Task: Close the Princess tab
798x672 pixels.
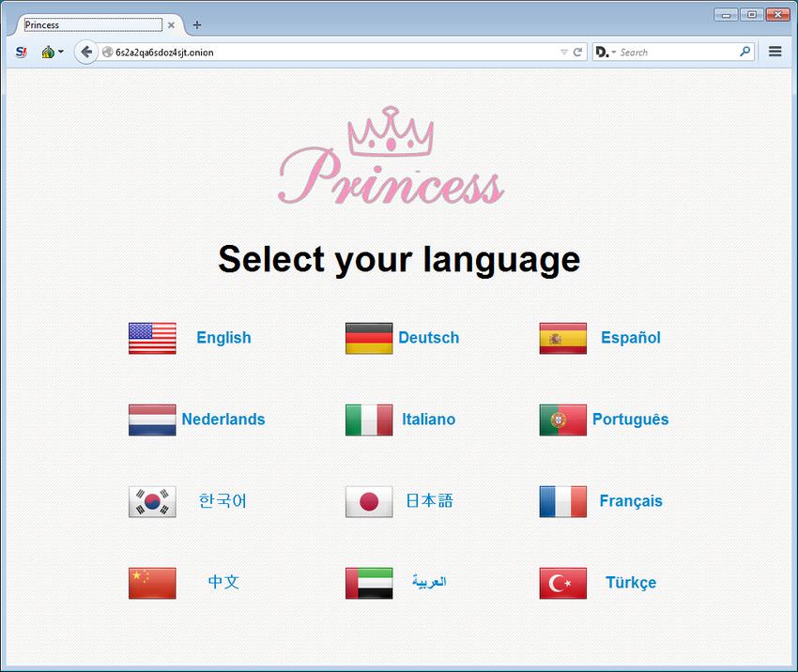Action: 171,25
